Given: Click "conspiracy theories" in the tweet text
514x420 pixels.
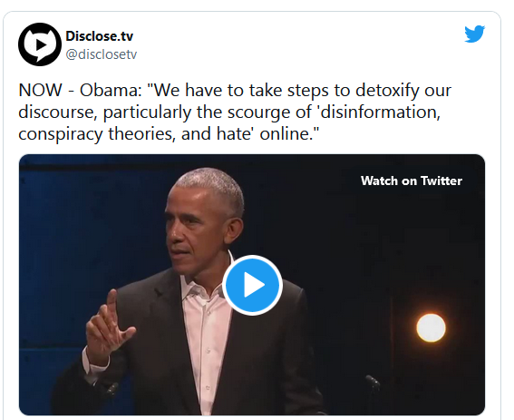Looking at the screenshot, I should pos(96,134).
